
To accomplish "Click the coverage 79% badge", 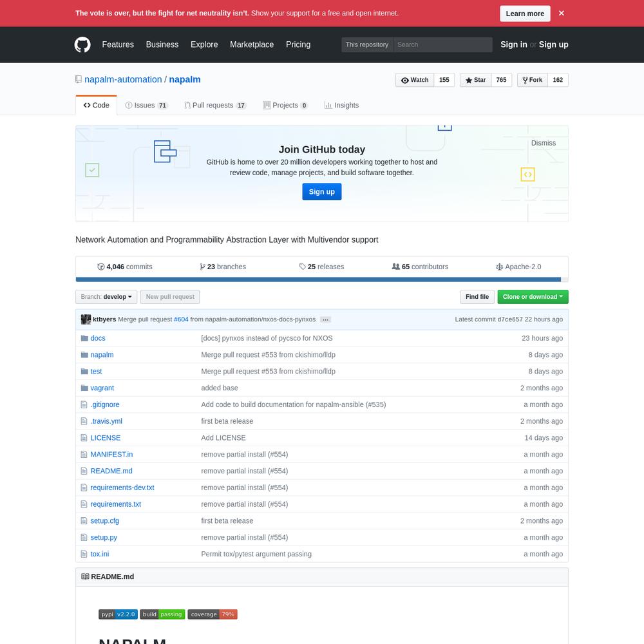I will (x=213, y=614).
